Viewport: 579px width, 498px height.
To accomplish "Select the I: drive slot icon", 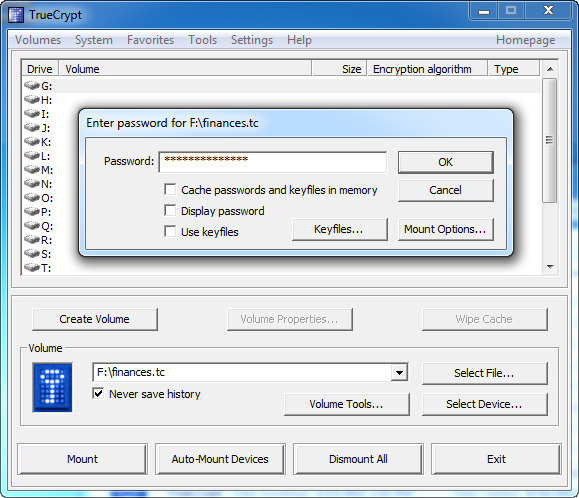I will point(32,114).
